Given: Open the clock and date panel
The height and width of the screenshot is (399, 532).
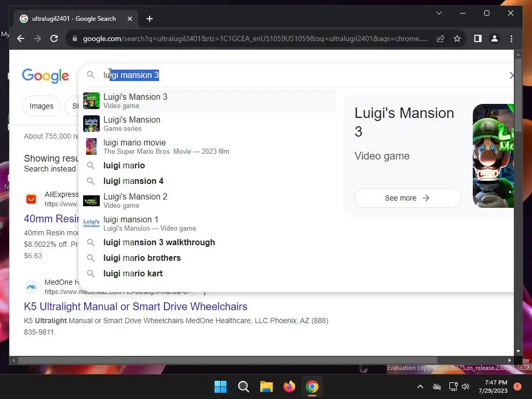Looking at the screenshot, I should (493, 387).
